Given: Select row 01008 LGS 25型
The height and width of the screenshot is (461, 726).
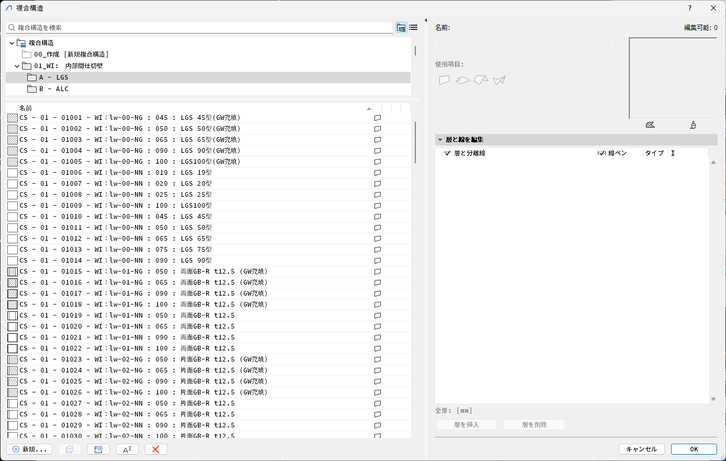Looking at the screenshot, I should (x=208, y=195).
